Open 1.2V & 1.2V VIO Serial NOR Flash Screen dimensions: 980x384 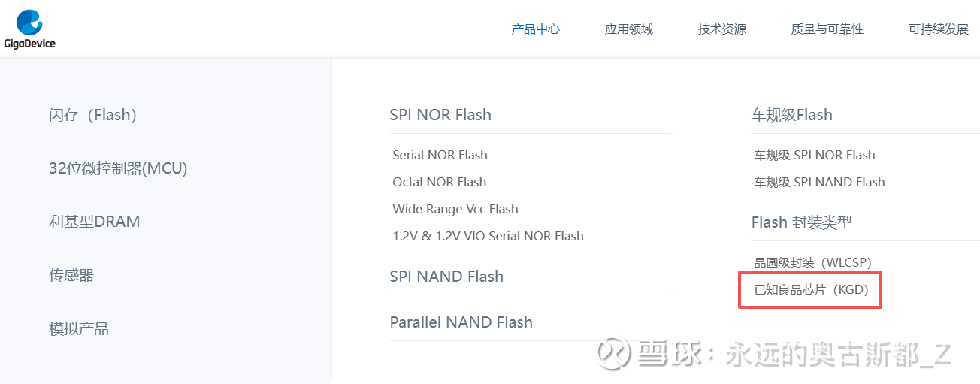point(488,236)
